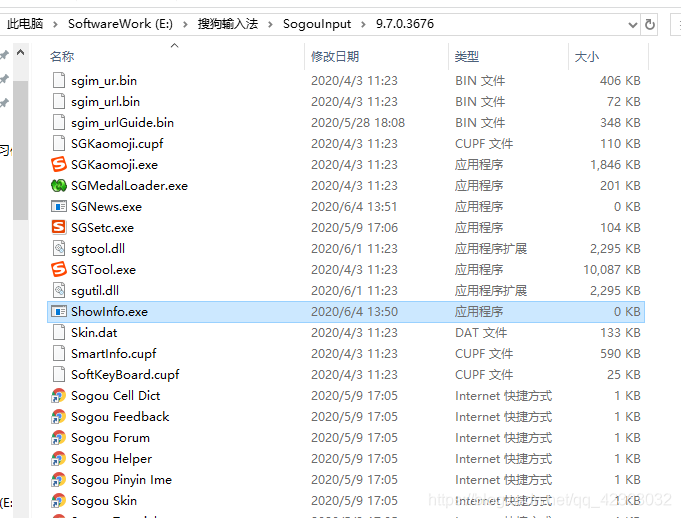
Task: Click the SGNews.exe file name
Action: [x=106, y=206]
